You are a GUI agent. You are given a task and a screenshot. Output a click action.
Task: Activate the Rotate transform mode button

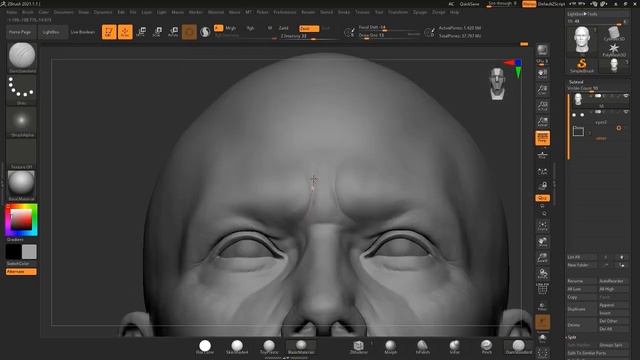tap(173, 31)
